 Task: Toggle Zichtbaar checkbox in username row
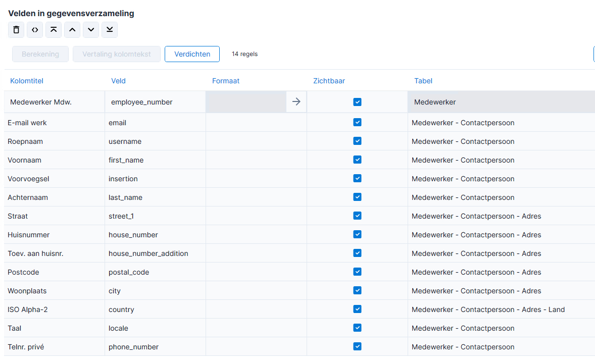[357, 141]
